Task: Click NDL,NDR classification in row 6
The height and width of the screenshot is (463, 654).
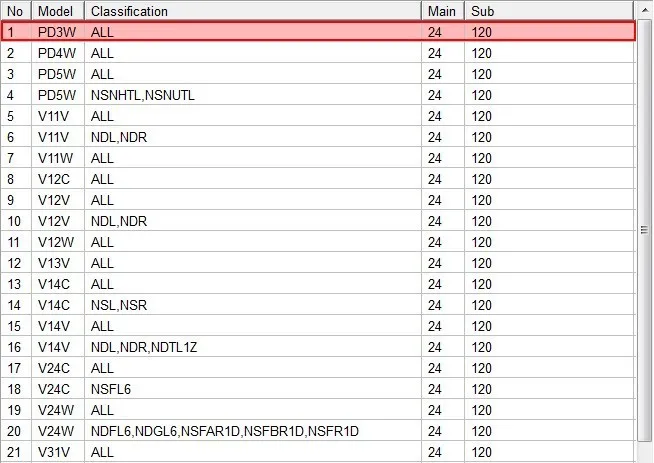Action: pos(253,137)
